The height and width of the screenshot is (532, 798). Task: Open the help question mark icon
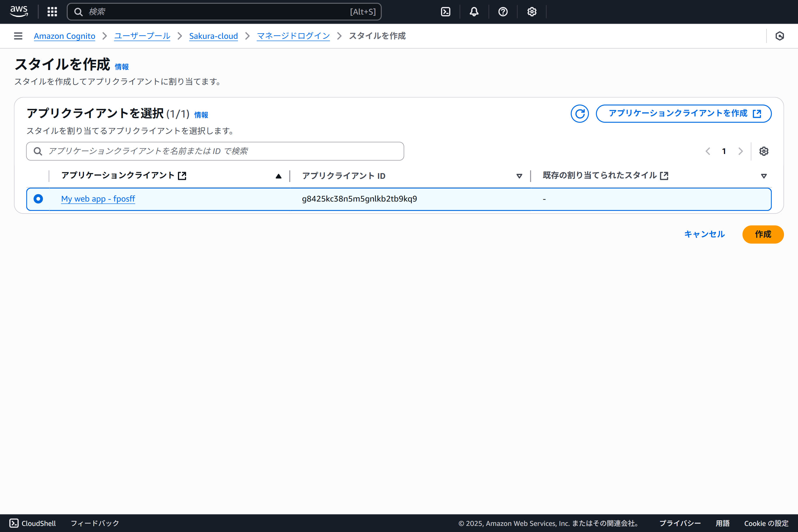coord(503,12)
